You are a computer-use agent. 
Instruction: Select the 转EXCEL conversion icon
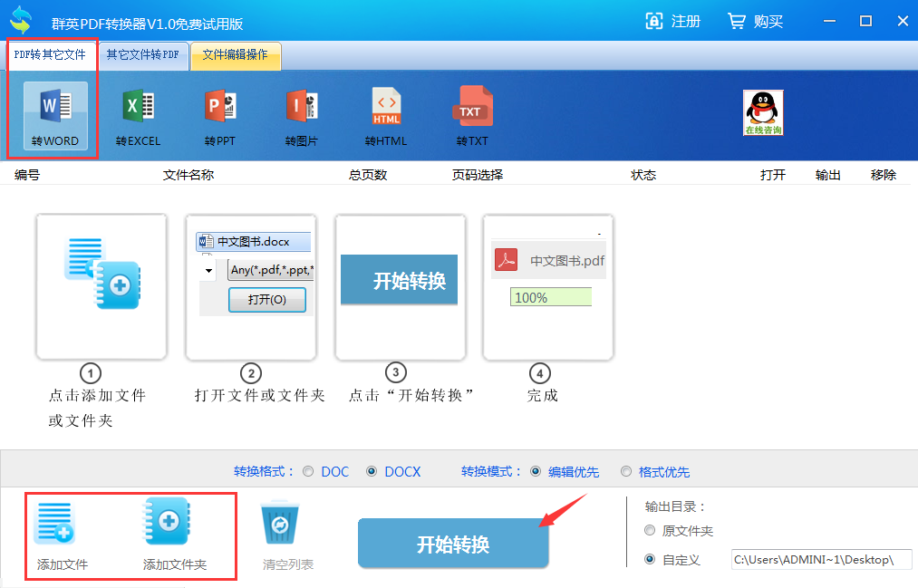click(x=138, y=116)
